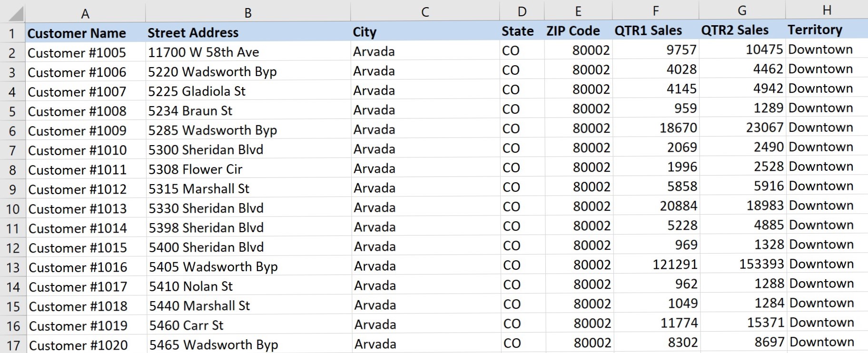Select QTR1 Sales value 121291
This screenshot has height=353, width=868.
coord(674,264)
